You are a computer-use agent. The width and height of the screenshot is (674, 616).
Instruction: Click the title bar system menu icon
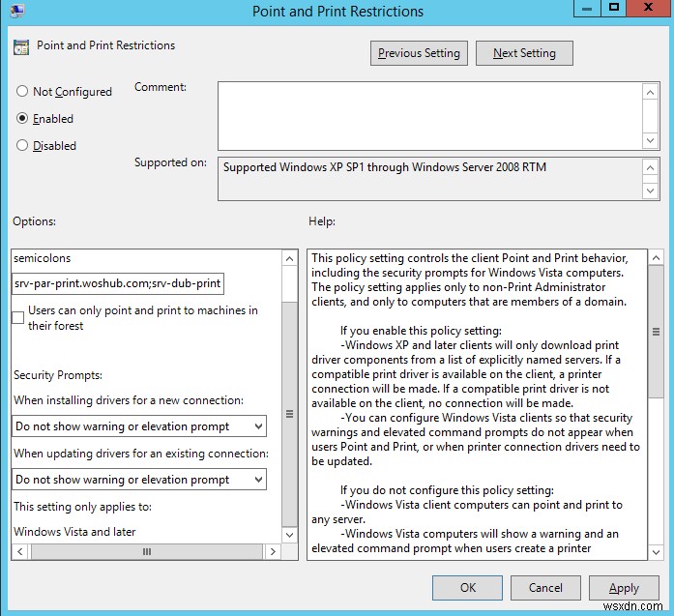[17, 11]
